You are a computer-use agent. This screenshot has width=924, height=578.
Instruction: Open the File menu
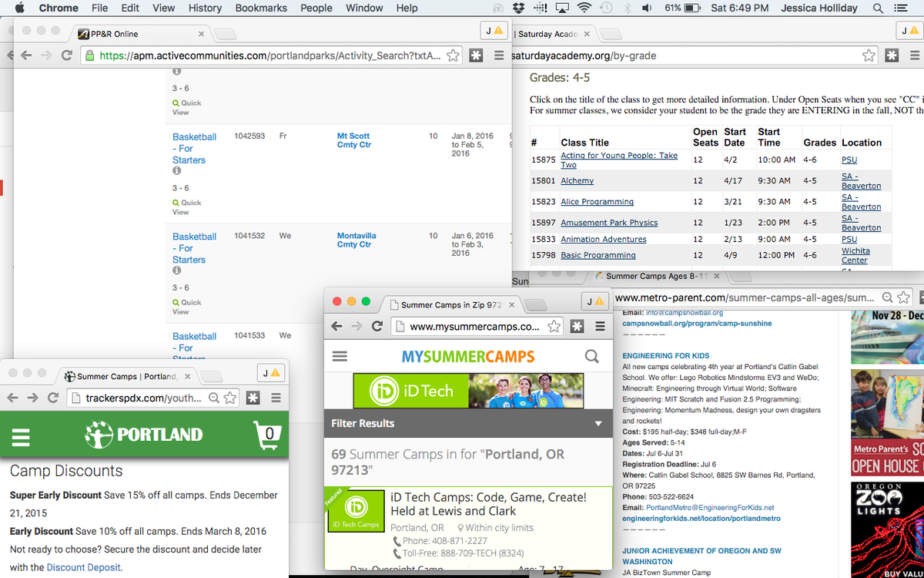pyautogui.click(x=99, y=8)
